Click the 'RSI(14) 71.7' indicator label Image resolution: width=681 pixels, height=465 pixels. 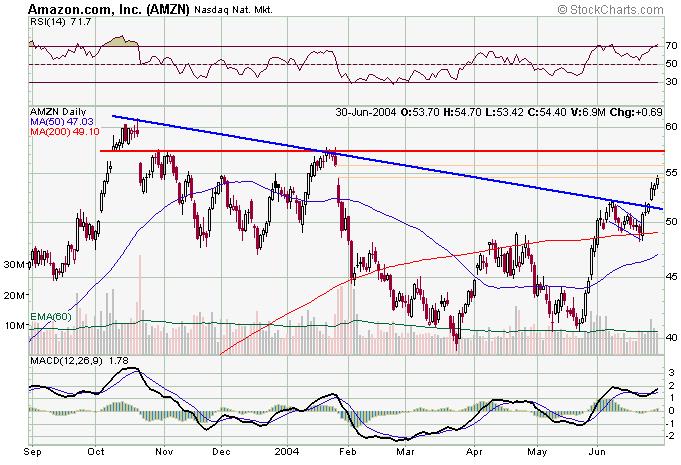pyautogui.click(x=60, y=22)
